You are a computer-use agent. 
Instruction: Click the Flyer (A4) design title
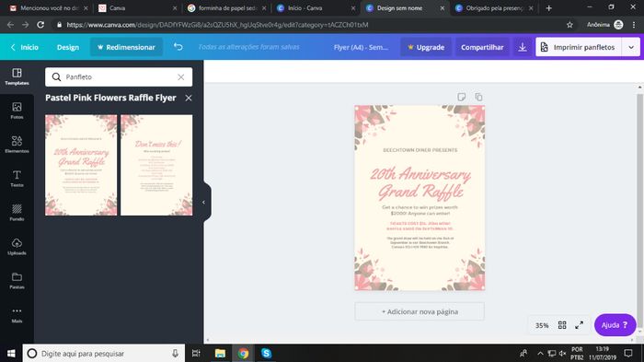click(x=361, y=47)
